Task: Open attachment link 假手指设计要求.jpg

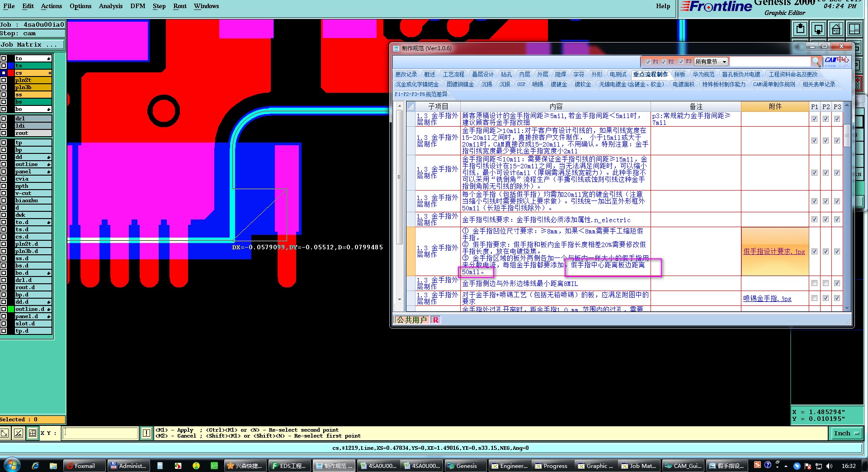Action: click(x=774, y=252)
